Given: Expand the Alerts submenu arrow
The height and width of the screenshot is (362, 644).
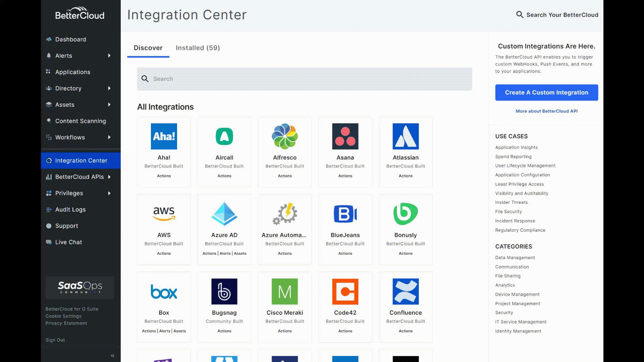Looking at the screenshot, I should tap(109, 56).
